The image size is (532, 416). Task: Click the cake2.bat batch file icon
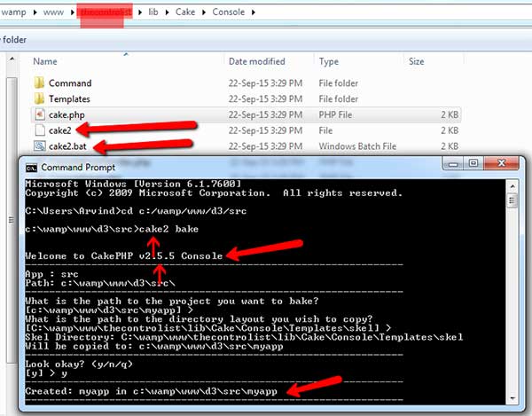(x=40, y=146)
